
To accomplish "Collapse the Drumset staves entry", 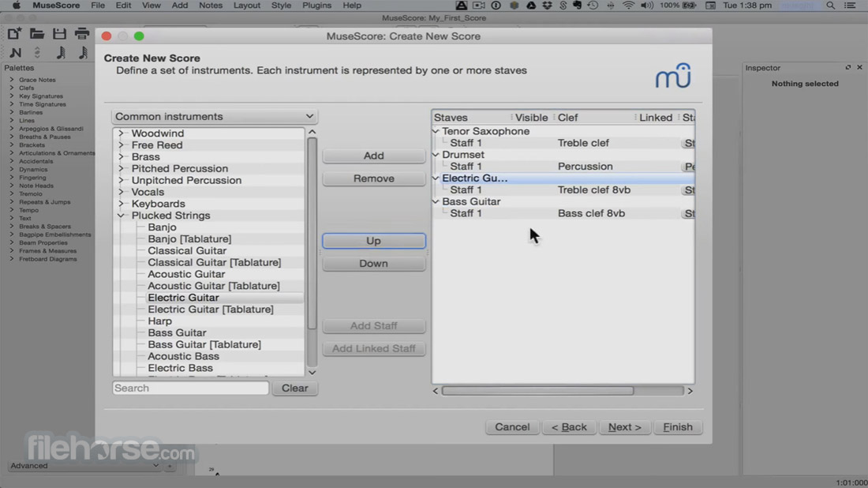I will (436, 155).
